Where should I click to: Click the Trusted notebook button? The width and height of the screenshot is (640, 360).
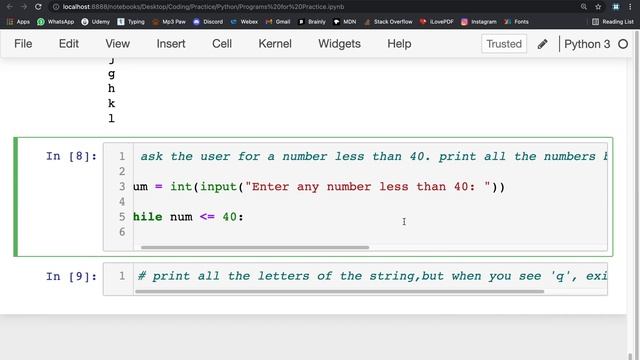(x=504, y=44)
